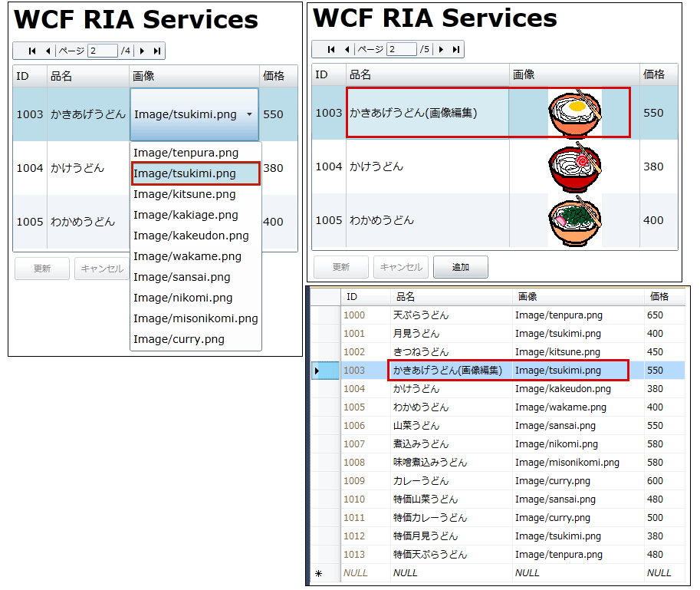Go to last page in left pager
This screenshot has height=590, width=700.
pos(156,51)
